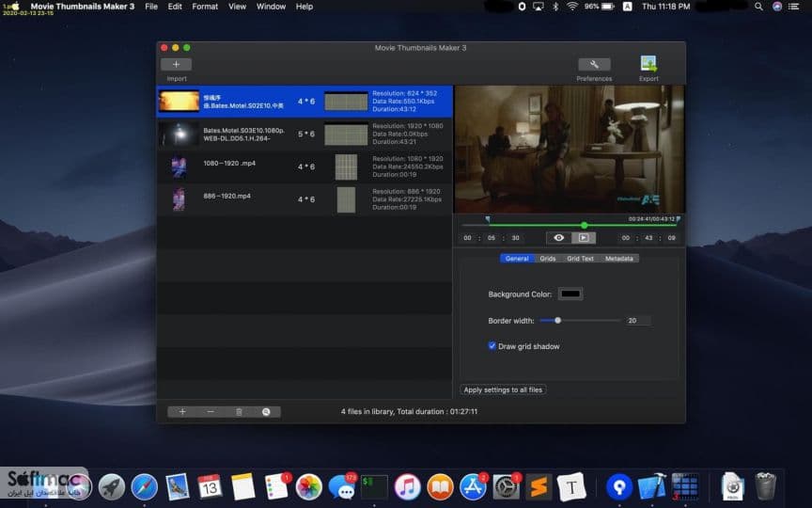
Task: Open Xcode from the Dock
Action: pyautogui.click(x=651, y=487)
